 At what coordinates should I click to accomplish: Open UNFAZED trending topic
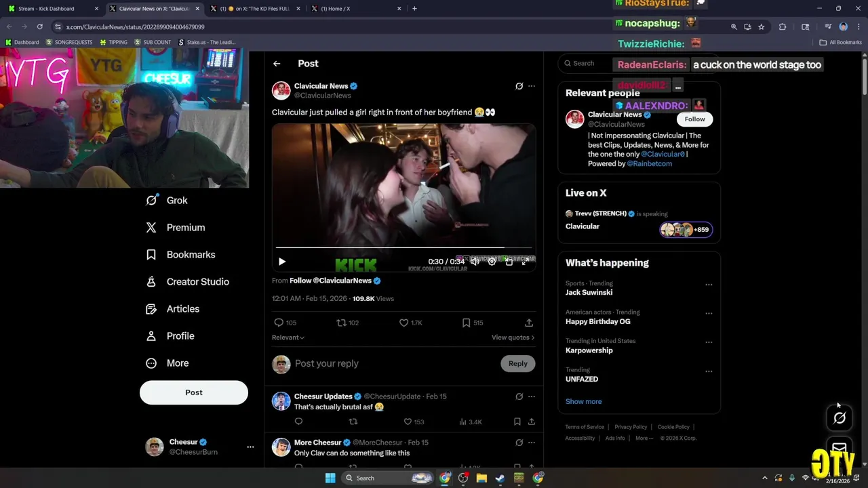point(582,380)
